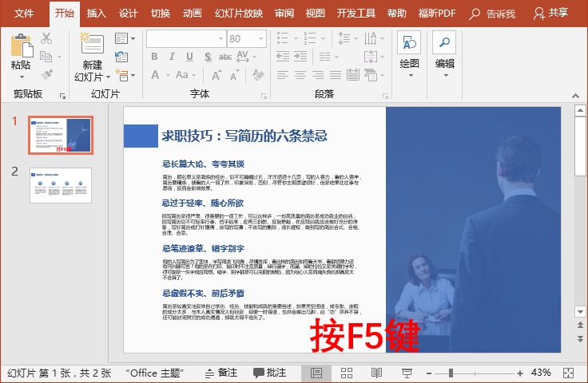Image resolution: width=588 pixels, height=383 pixels.
Task: Toggle align text right
Action: [x=318, y=75]
